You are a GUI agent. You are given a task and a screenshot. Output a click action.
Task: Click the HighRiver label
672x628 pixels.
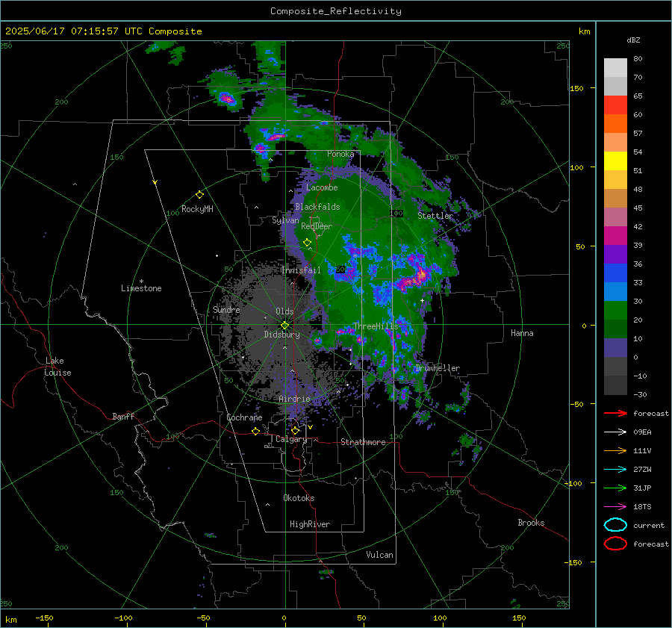point(310,524)
